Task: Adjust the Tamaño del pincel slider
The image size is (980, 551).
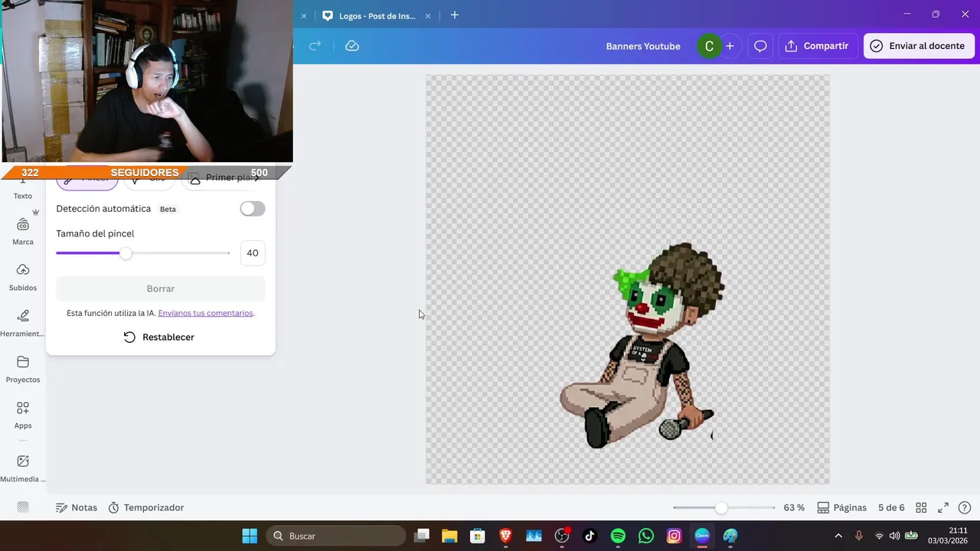Action: tap(142, 253)
